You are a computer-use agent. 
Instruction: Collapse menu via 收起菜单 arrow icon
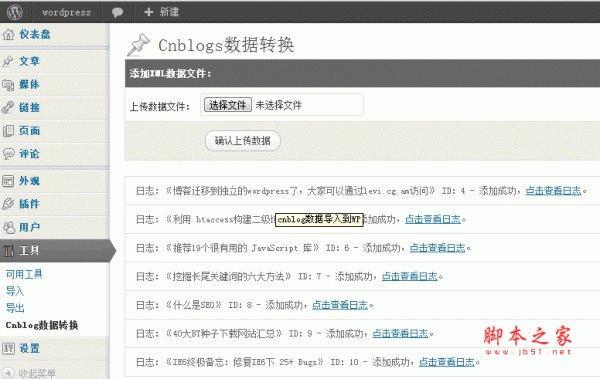(x=8, y=372)
